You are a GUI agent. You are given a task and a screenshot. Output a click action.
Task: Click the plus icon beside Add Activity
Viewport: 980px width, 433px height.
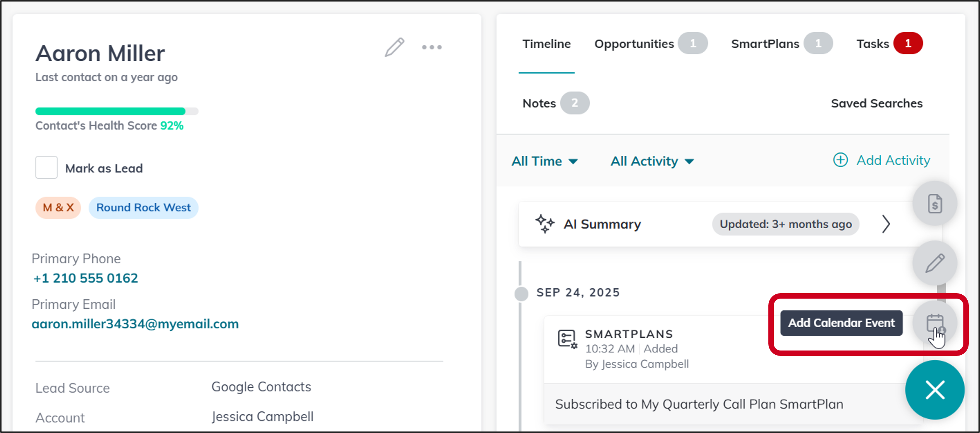(840, 160)
